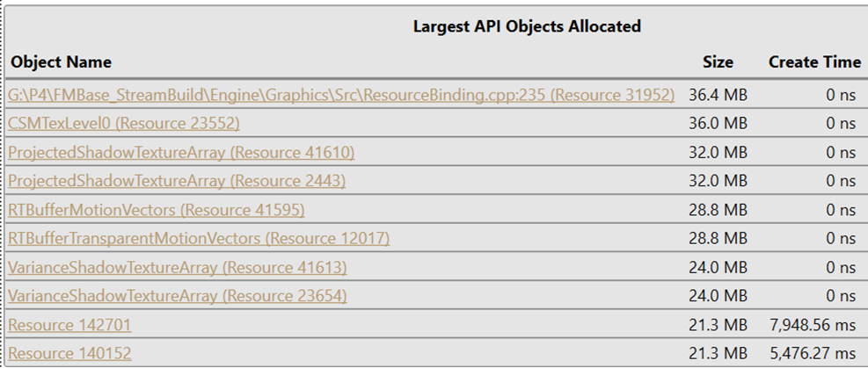Select the 32.0 MB size for Resource 2443
868x368 pixels.
click(718, 181)
